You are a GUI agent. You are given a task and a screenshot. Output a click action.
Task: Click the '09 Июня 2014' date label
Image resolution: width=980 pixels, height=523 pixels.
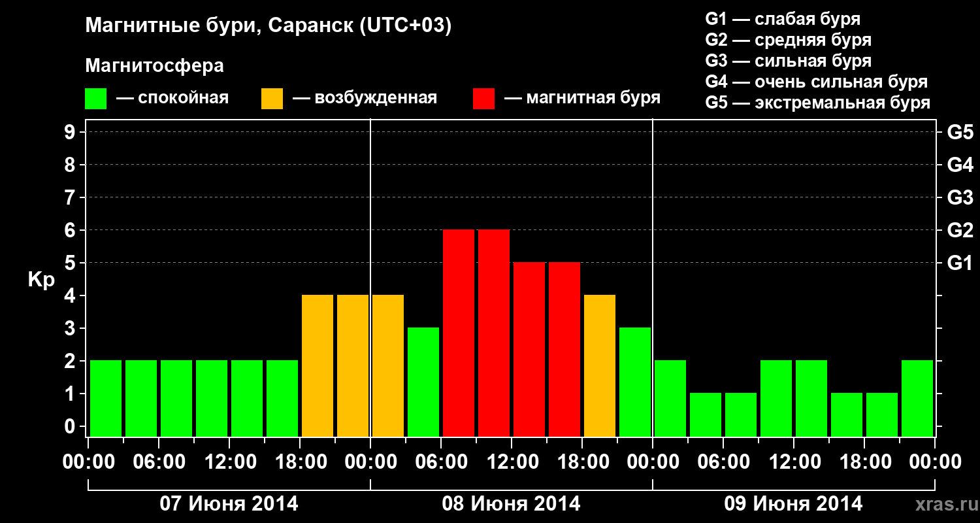(793, 504)
